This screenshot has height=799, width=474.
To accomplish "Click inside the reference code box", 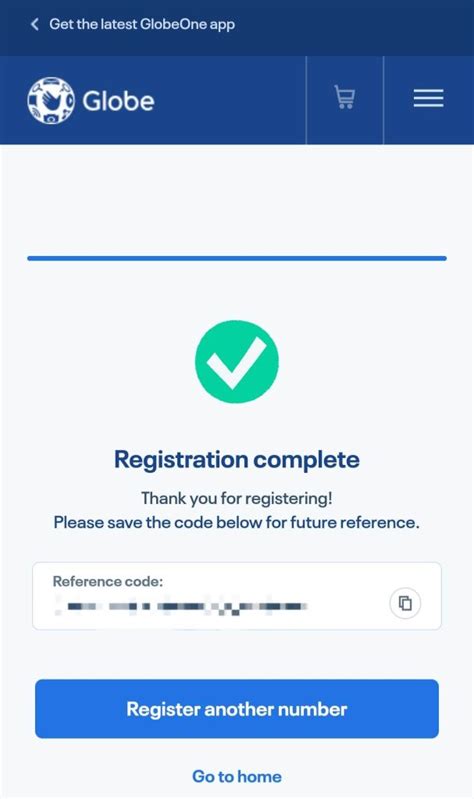I will 236,596.
